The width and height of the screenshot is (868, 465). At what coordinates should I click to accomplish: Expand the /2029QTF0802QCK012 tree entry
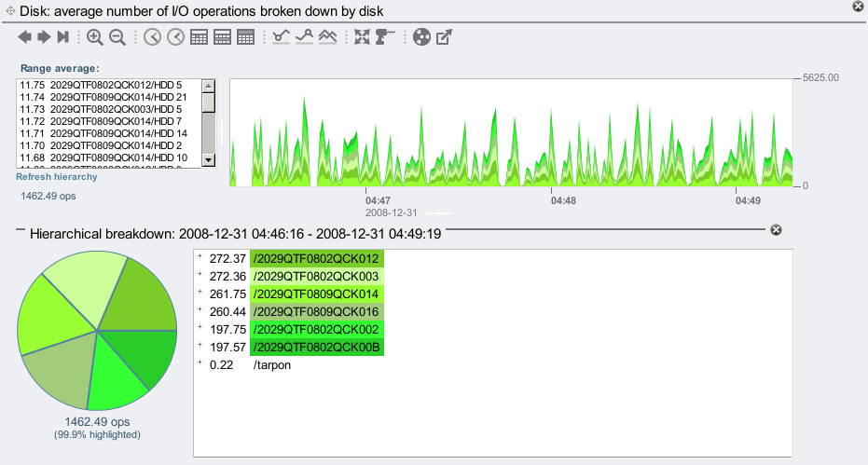pyautogui.click(x=200, y=257)
